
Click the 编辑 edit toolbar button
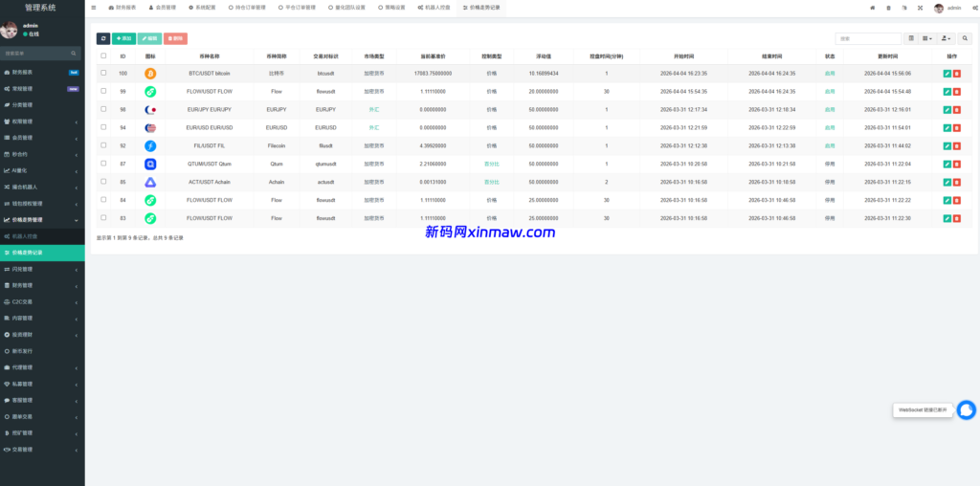click(149, 38)
